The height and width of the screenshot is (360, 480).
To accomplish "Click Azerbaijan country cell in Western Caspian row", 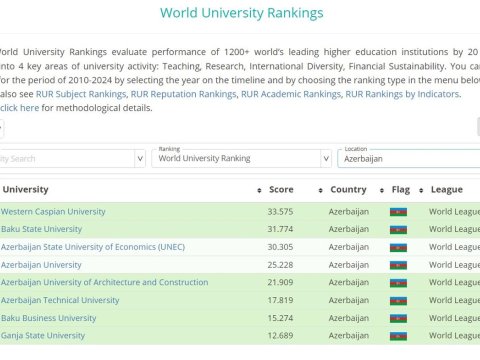I will [x=349, y=212].
